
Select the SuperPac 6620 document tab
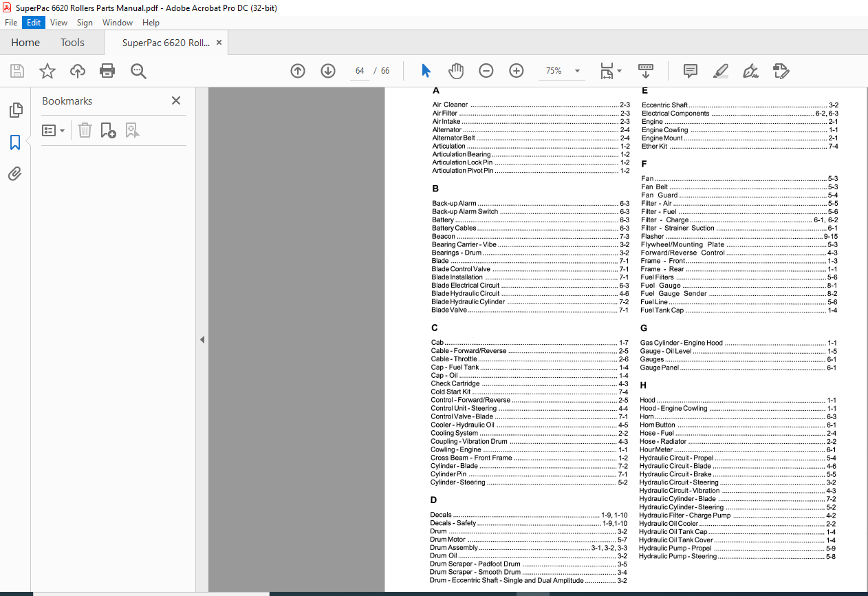pyautogui.click(x=166, y=43)
